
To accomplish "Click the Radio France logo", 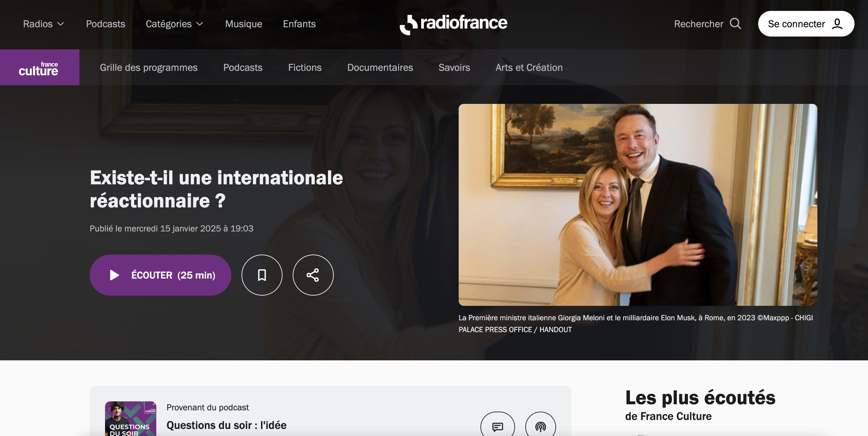I will pos(453,24).
